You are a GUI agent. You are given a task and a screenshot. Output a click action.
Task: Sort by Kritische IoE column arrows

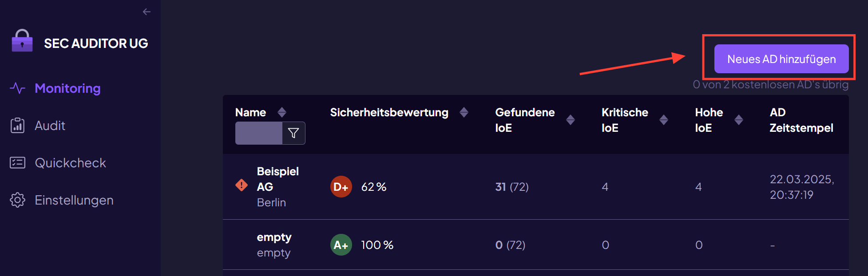pyautogui.click(x=664, y=120)
